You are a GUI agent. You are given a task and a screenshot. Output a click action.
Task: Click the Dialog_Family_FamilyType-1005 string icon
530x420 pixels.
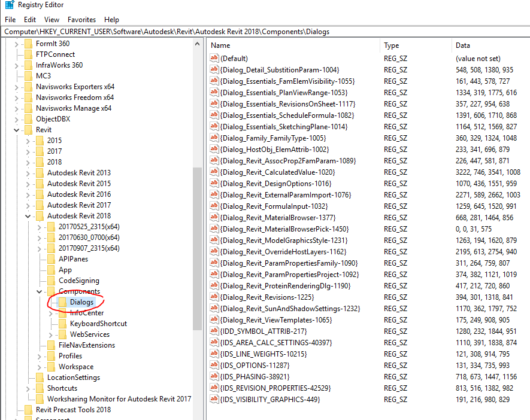(214, 138)
